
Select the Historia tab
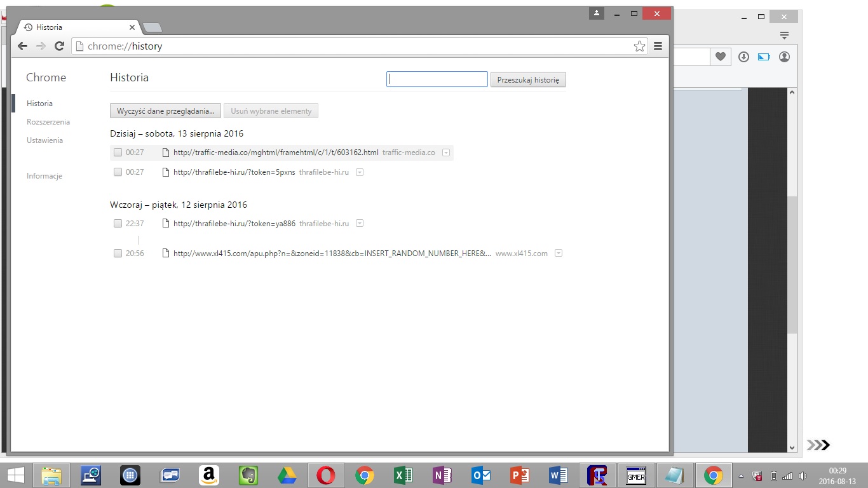pyautogui.click(x=76, y=27)
